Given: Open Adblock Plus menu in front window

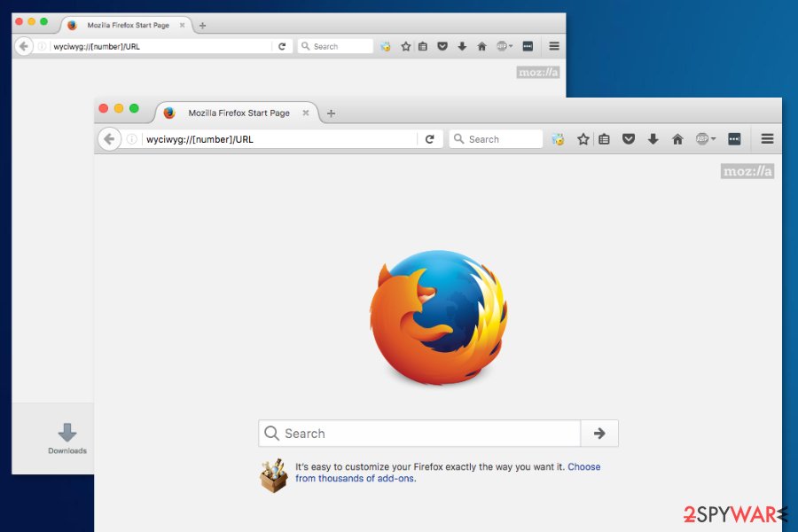Looking at the screenshot, I should click(706, 139).
